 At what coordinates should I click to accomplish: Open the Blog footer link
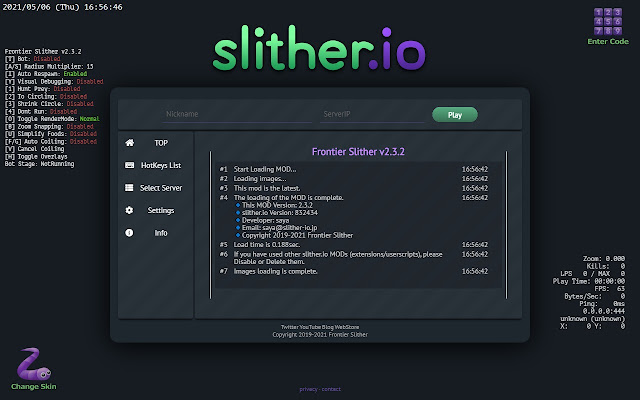(328, 327)
